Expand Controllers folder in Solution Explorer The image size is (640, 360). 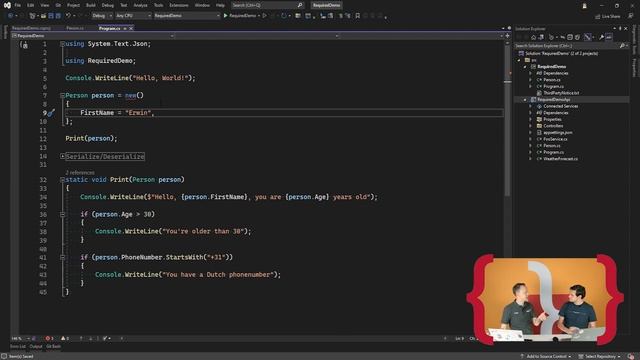531,126
